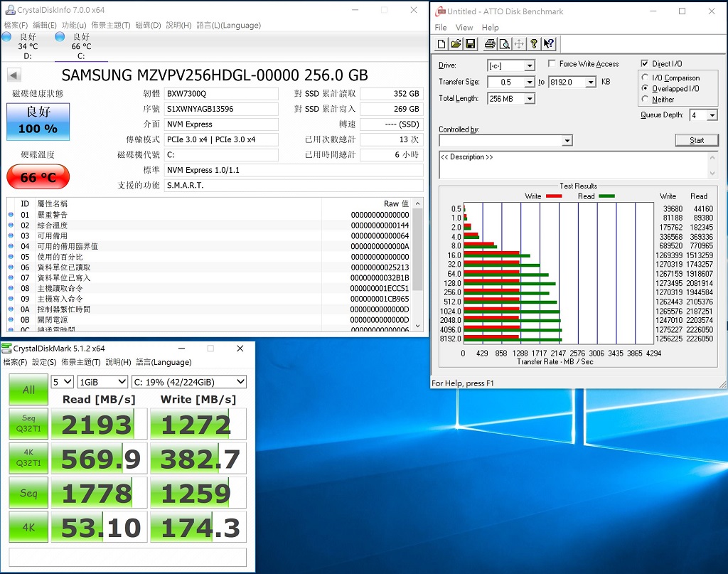The image size is (728, 574).
Task: Click the All button in CrystalDiskMark
Action: tap(28, 390)
